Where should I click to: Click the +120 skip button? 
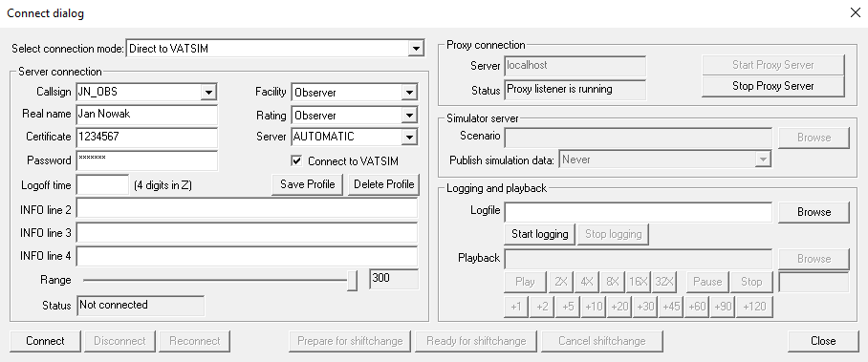pos(754,307)
